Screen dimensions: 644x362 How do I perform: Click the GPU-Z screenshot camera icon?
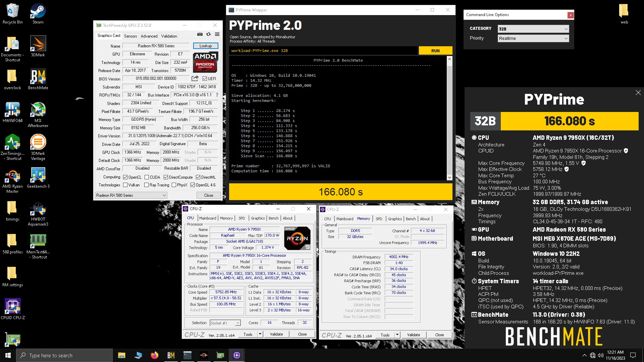click(200, 34)
